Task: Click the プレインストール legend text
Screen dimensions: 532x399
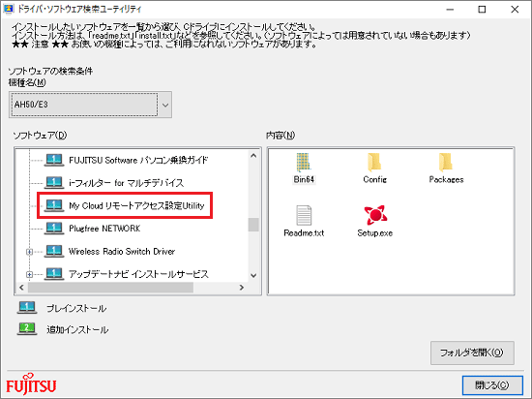Action: click(x=76, y=309)
